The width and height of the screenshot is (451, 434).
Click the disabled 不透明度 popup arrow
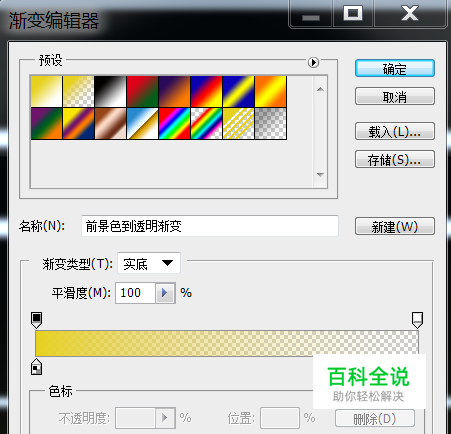point(165,418)
